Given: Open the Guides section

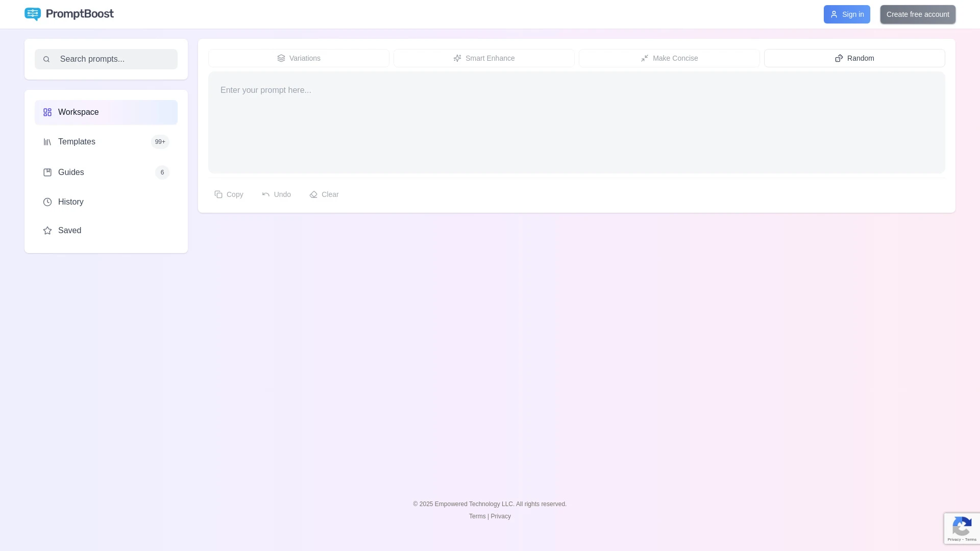Looking at the screenshot, I should coord(71,172).
